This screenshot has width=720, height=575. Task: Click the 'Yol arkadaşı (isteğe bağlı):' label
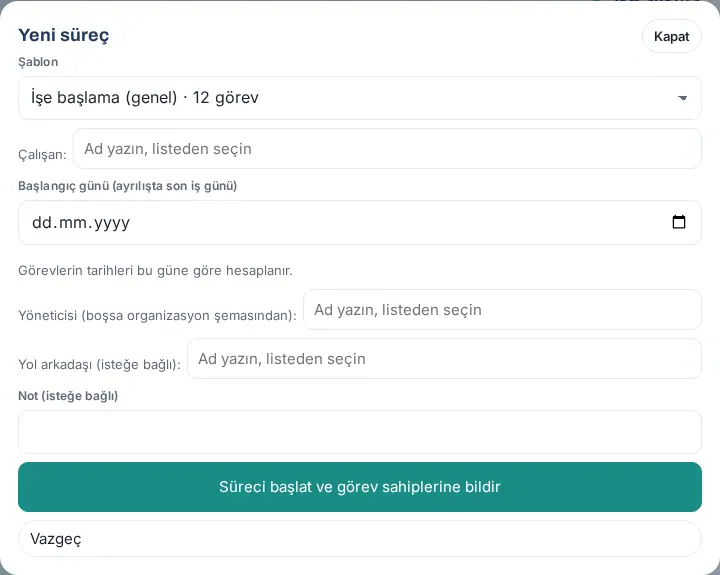(99, 364)
